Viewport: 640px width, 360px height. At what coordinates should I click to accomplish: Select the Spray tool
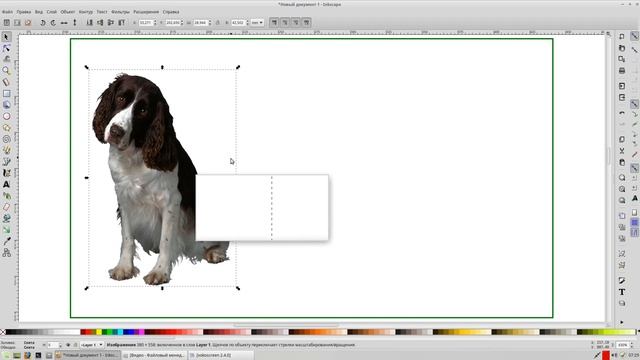coord(7,196)
